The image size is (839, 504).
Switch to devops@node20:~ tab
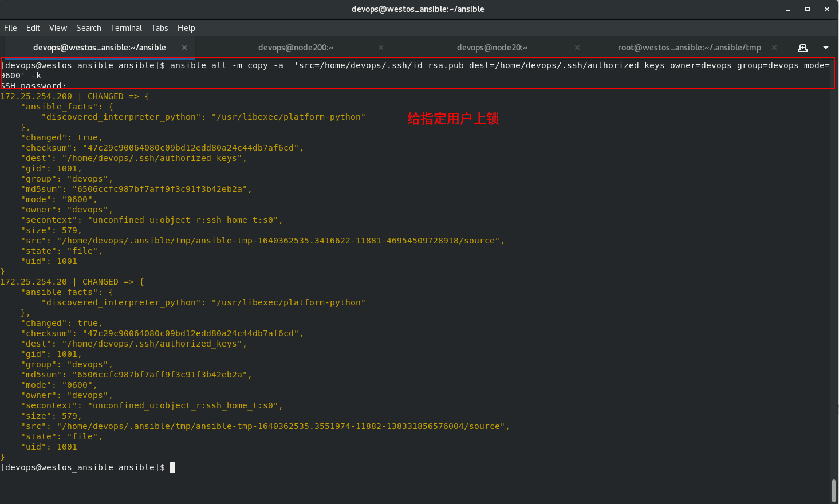click(492, 48)
